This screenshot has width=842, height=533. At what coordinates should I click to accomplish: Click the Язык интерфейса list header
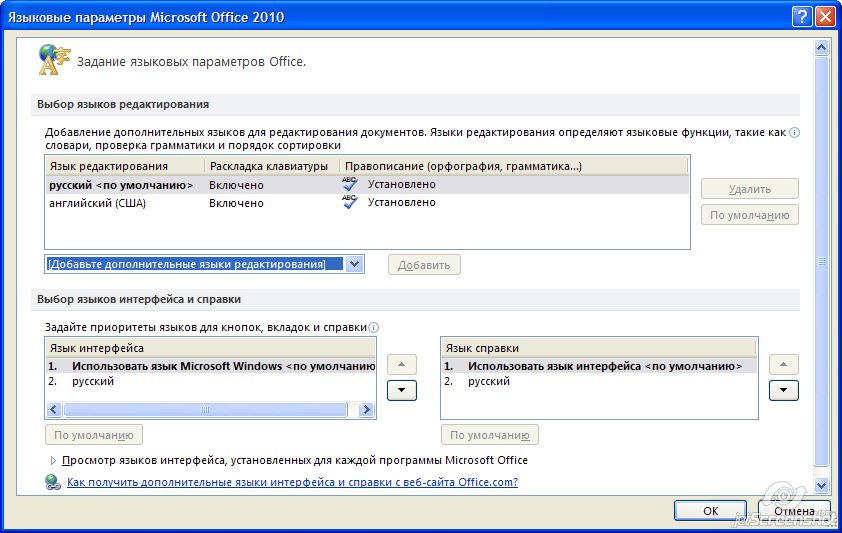tap(210, 348)
